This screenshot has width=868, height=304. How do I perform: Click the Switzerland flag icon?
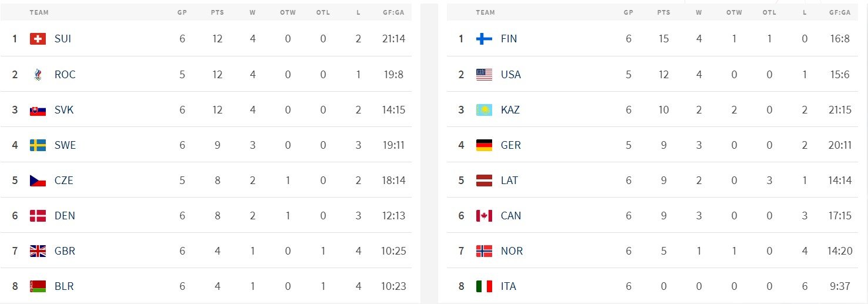point(38,39)
